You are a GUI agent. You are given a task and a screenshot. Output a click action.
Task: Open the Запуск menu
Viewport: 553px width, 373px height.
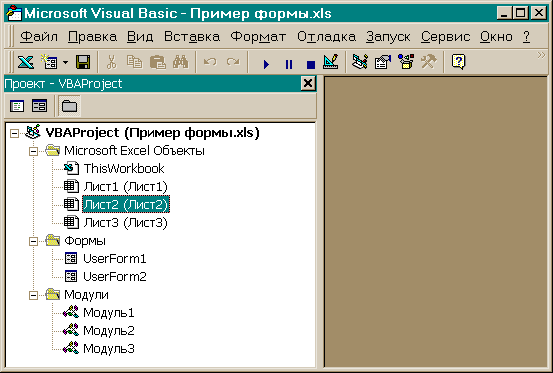click(x=388, y=37)
